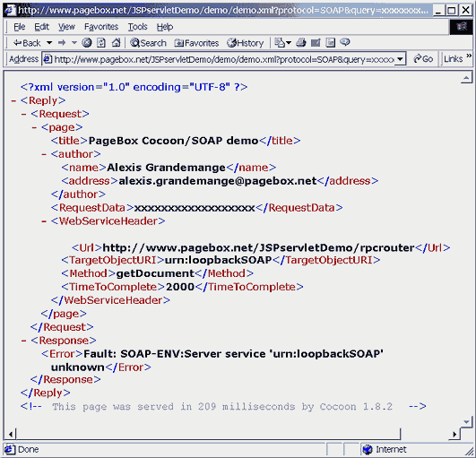The image size is (476, 458).
Task: Click the Internet zone status icon
Action: coord(368,450)
